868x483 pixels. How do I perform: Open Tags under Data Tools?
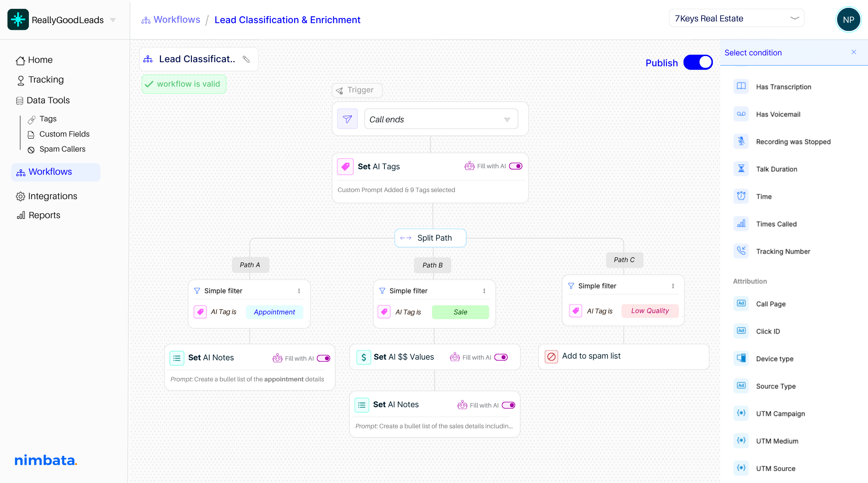(x=42, y=119)
